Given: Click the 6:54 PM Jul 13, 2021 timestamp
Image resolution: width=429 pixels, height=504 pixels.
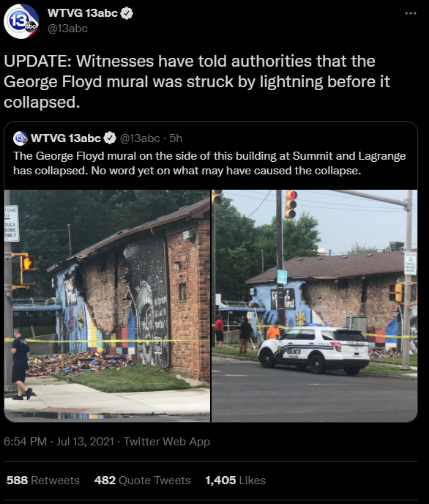Looking at the screenshot, I should point(59,441).
